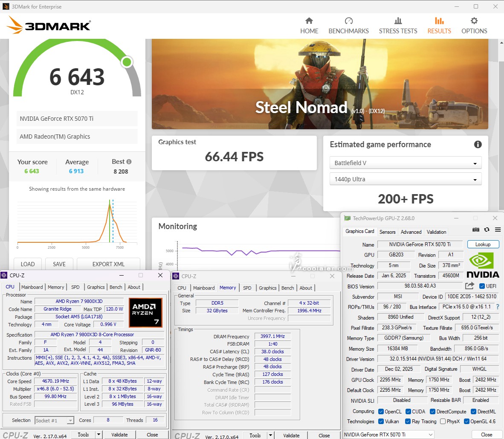Open the Benchmarks section via the gauge icon

pyautogui.click(x=348, y=21)
